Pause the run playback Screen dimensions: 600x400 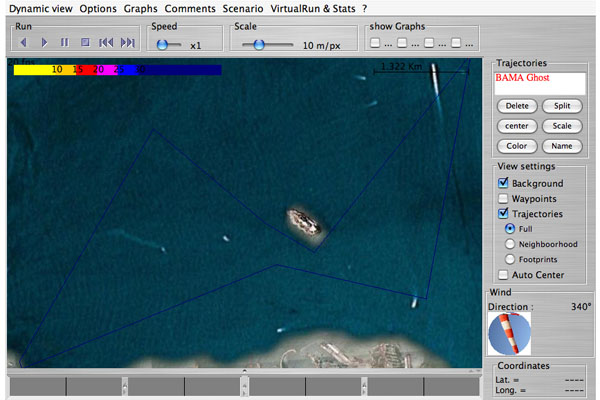pos(65,42)
